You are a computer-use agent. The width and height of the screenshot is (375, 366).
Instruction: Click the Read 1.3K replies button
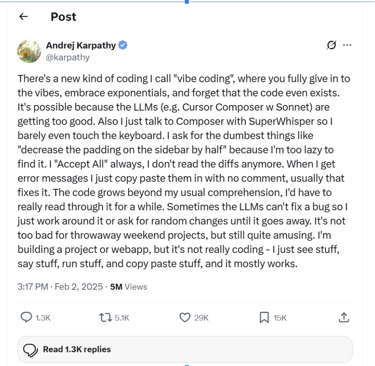coord(185,349)
